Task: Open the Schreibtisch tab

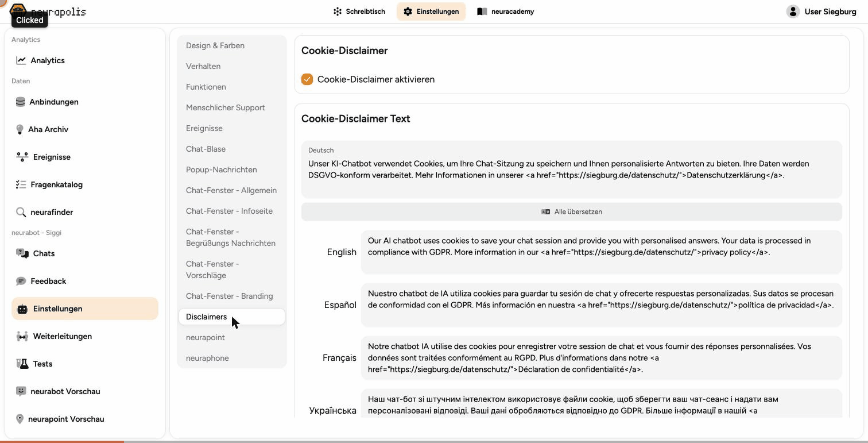Action: click(x=359, y=11)
